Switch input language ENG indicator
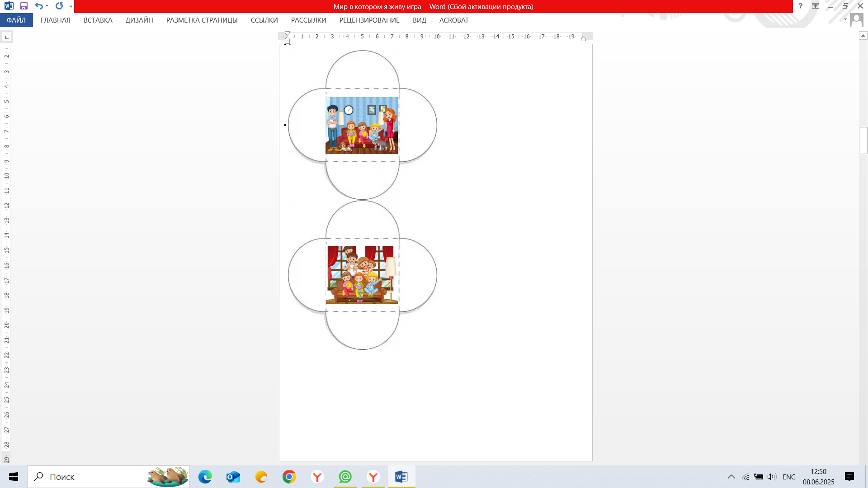The height and width of the screenshot is (488, 868). pyautogui.click(x=789, y=477)
